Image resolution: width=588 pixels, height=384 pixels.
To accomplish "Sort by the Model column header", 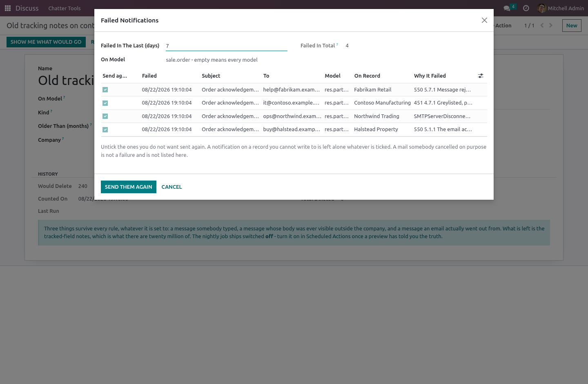I will click(x=333, y=76).
